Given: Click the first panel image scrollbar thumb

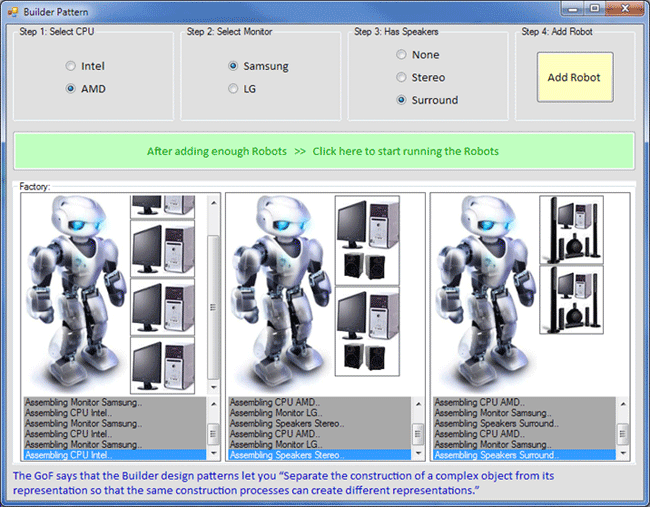Looking at the screenshot, I should pyautogui.click(x=213, y=307).
